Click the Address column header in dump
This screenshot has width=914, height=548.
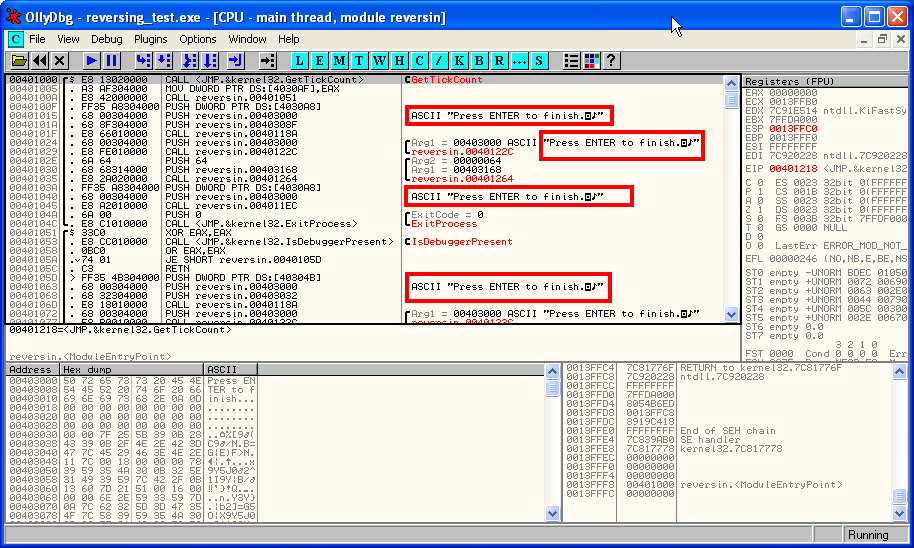33,370
